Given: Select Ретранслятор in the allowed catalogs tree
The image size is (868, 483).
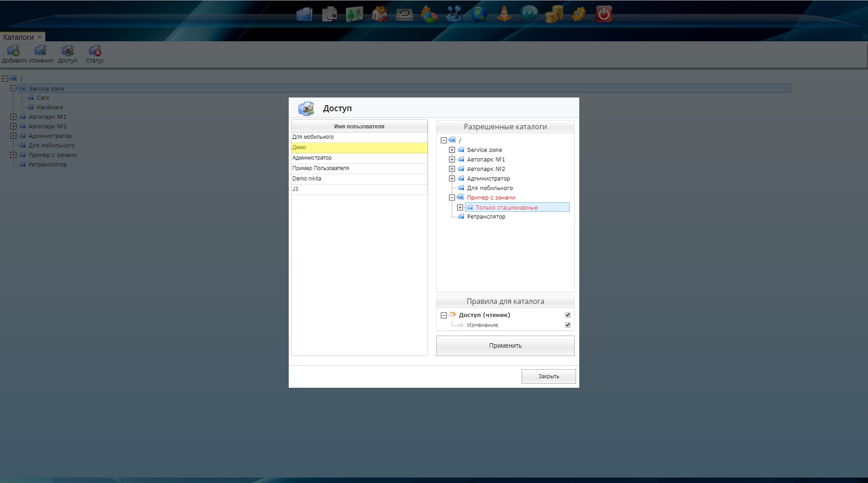Looking at the screenshot, I should 486,217.
